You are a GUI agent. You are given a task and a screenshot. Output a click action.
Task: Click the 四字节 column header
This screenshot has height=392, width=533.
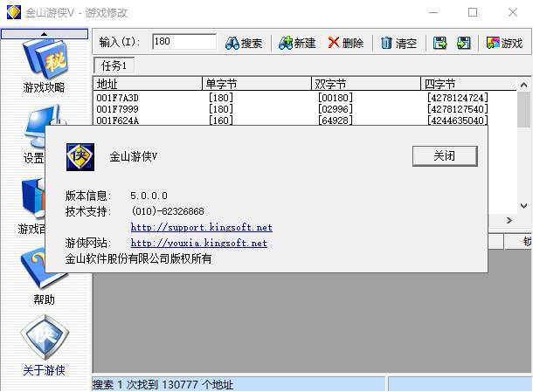tap(468, 84)
